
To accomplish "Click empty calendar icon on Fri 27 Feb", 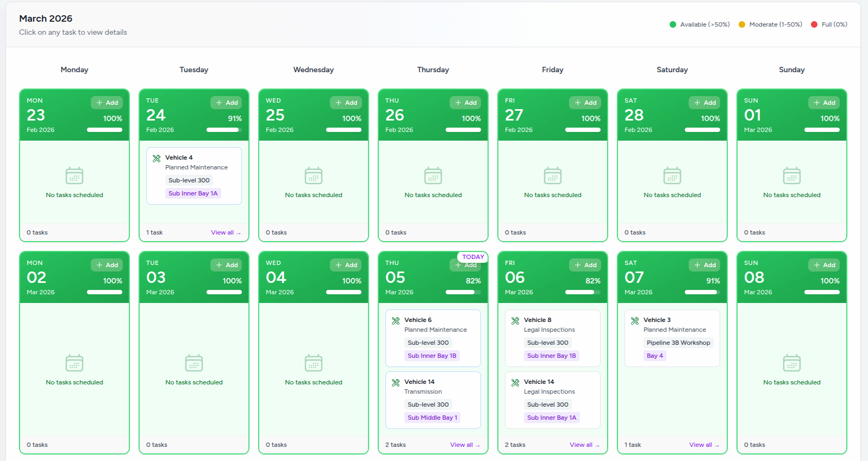I will point(553,176).
